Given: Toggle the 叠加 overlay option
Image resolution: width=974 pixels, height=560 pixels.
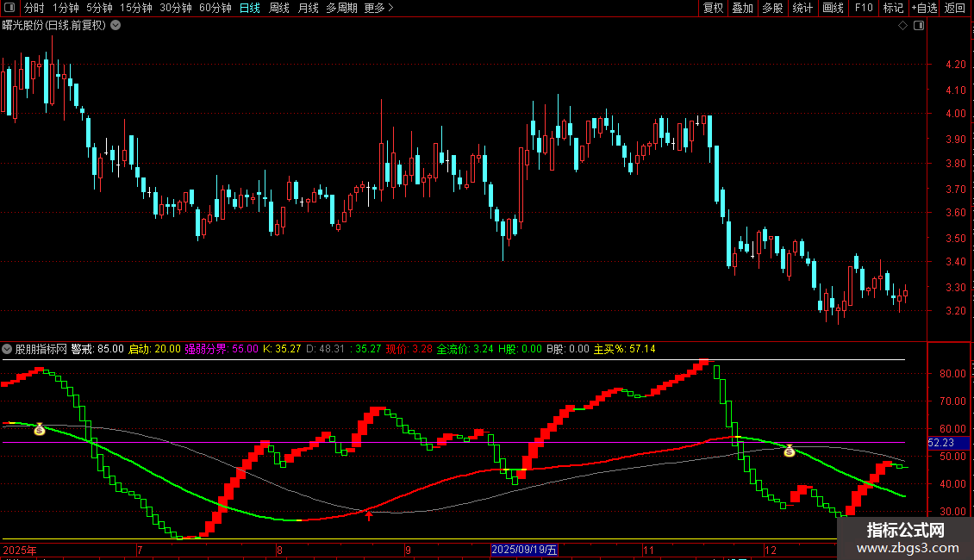Looking at the screenshot, I should (742, 8).
